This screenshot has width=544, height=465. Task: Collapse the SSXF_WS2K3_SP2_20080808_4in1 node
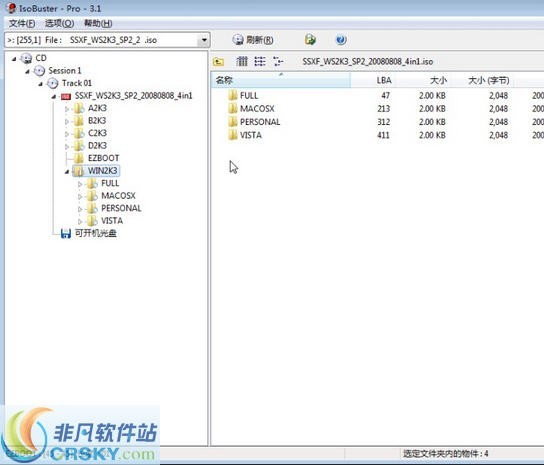click(53, 96)
